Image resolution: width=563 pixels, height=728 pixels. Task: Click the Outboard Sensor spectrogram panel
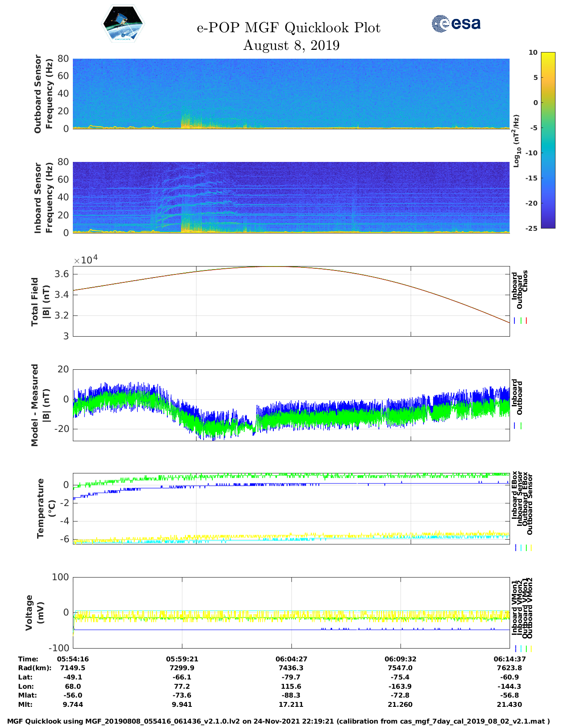[291, 93]
